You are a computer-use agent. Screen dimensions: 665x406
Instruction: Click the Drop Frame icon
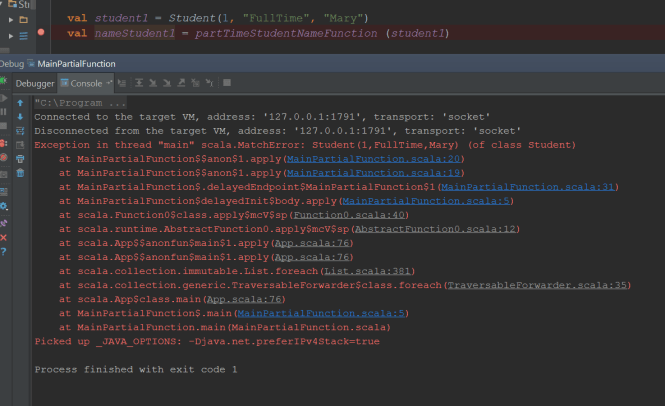195,83
